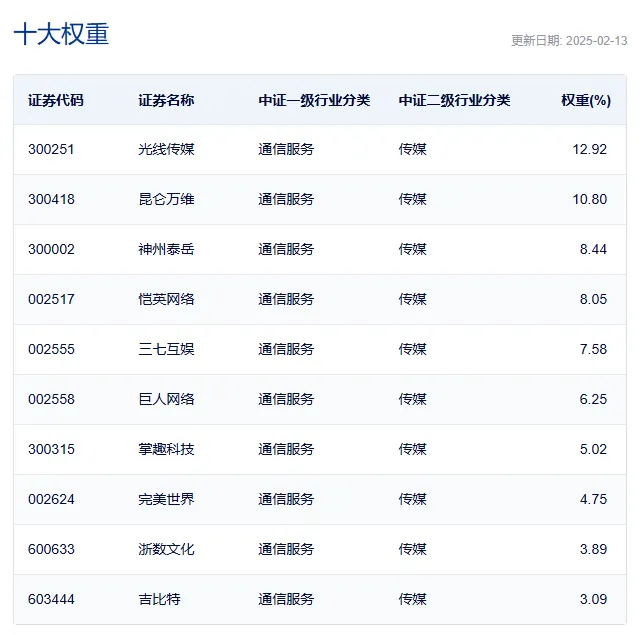The height and width of the screenshot is (635, 643).
Task: Click 通信服务 in the 恺英网络 row
Action: (x=286, y=299)
